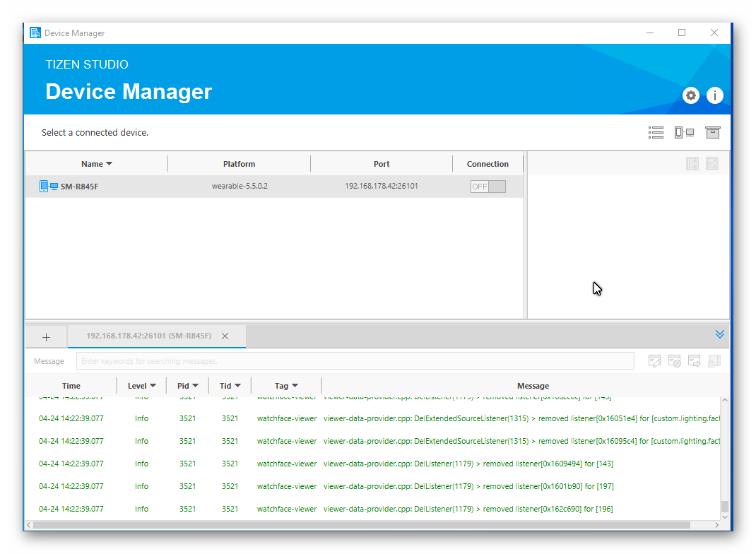Select log message removed listener for [197]

468,486
